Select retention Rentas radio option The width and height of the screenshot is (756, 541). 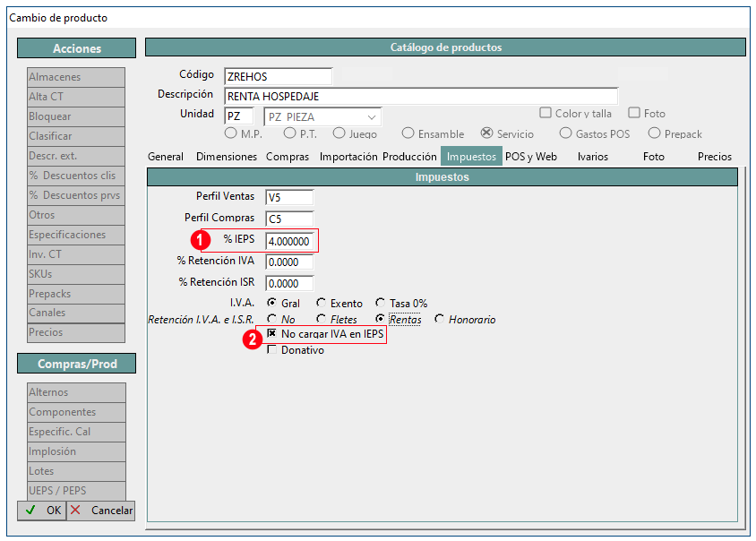pos(381,319)
